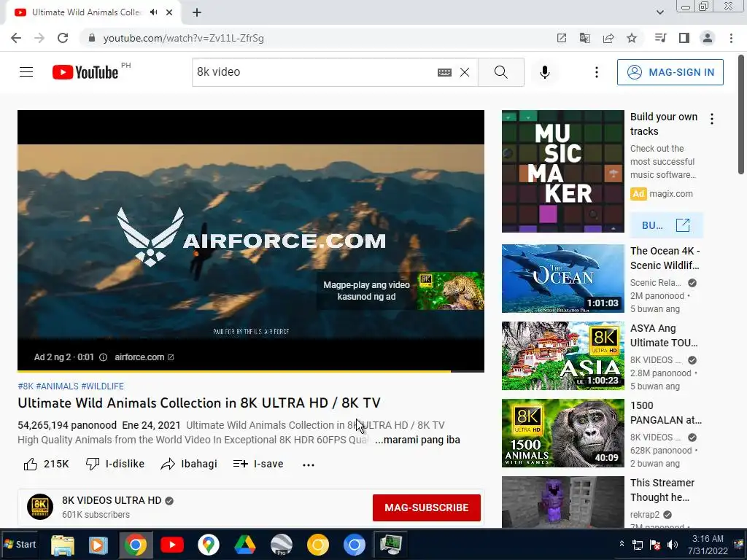Click the magix.com ad BU... button

[666, 225]
